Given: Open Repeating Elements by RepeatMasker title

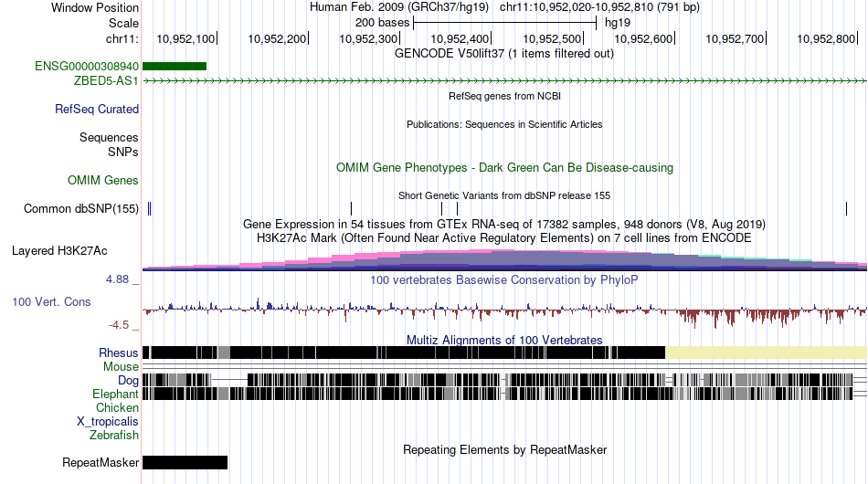Looking at the screenshot, I should point(504,449).
